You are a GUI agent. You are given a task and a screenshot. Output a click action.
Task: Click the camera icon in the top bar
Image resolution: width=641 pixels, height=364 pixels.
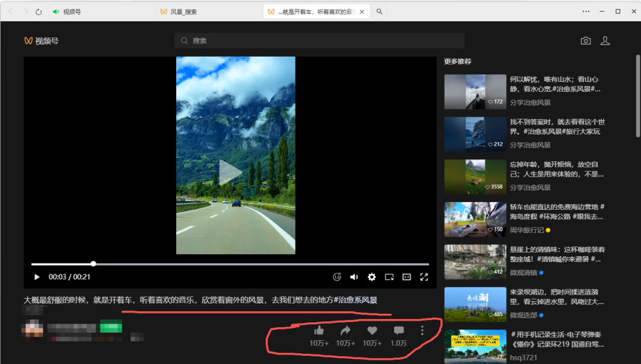point(585,40)
